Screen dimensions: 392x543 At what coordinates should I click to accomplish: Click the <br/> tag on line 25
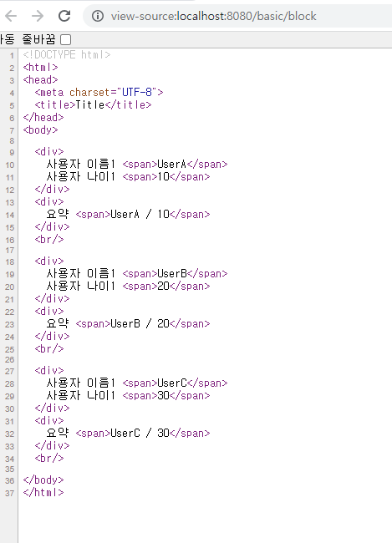coord(49,348)
